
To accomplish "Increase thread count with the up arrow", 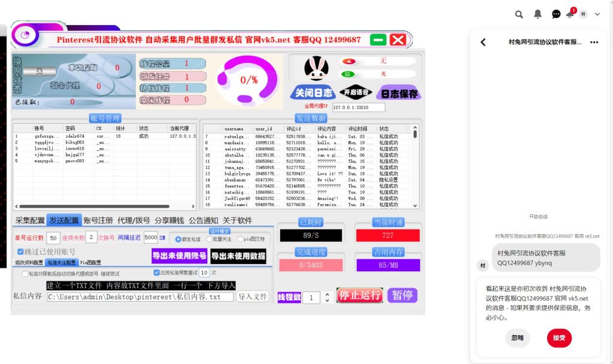I will click(x=327, y=294).
